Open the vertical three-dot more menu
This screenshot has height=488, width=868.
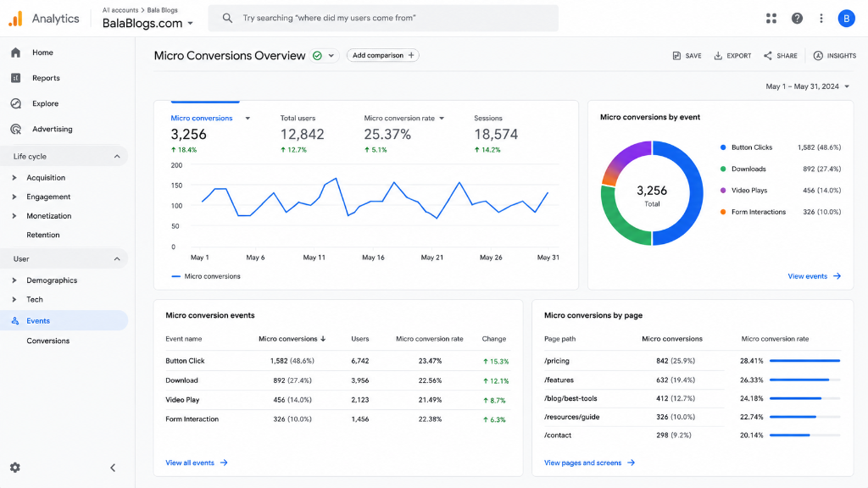click(x=821, y=19)
